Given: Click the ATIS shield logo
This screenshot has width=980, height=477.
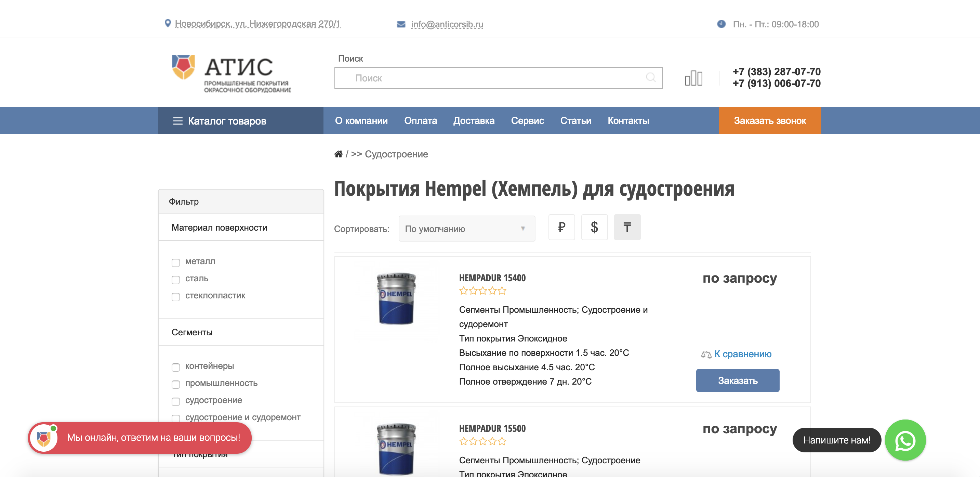Looking at the screenshot, I should 183,67.
